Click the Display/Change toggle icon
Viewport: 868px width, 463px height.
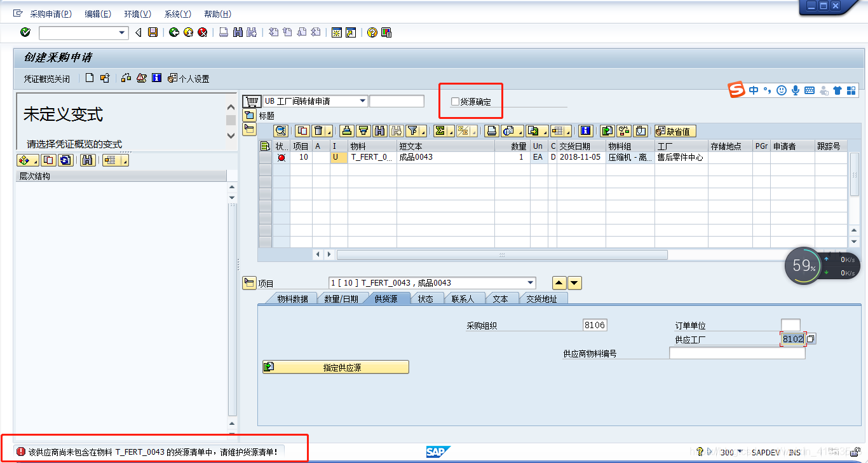tap(126, 78)
